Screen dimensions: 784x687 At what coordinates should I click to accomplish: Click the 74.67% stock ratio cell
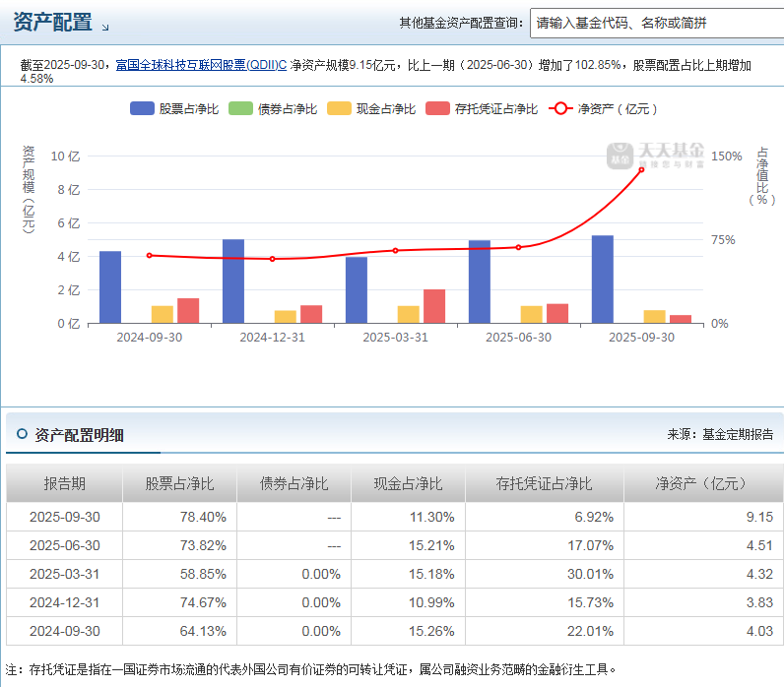click(x=179, y=602)
